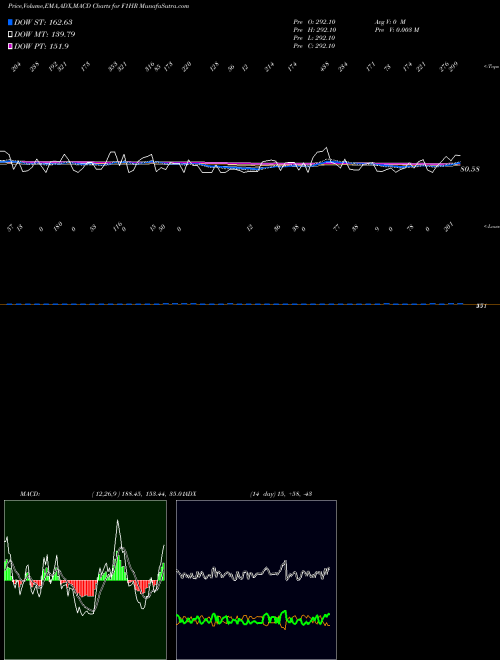Image resolution: width=500 pixels, height=660 pixels.
Task: Click the blue volume bar row
Action: tap(235, 303)
